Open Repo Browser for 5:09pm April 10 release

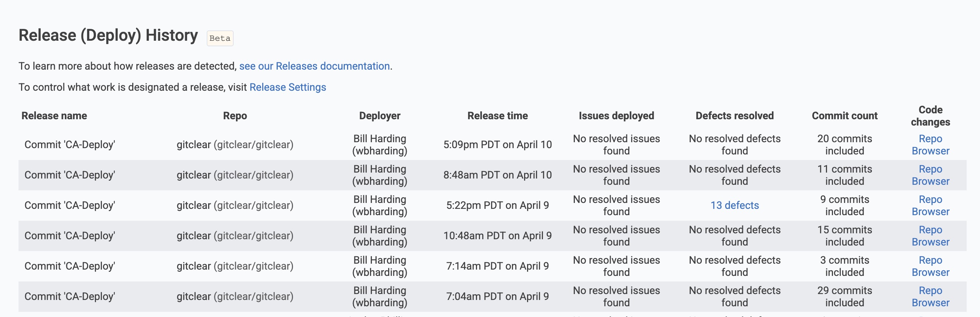click(x=930, y=144)
